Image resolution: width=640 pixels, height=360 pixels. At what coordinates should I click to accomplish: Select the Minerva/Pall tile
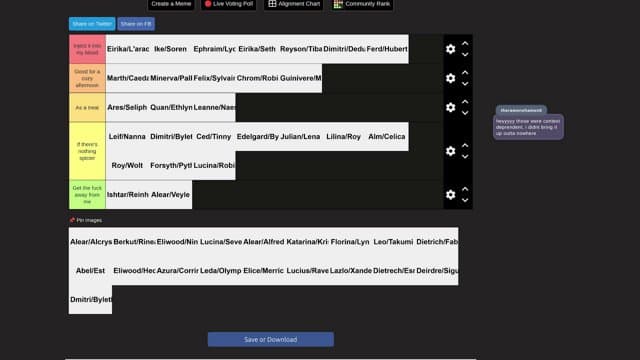point(171,78)
